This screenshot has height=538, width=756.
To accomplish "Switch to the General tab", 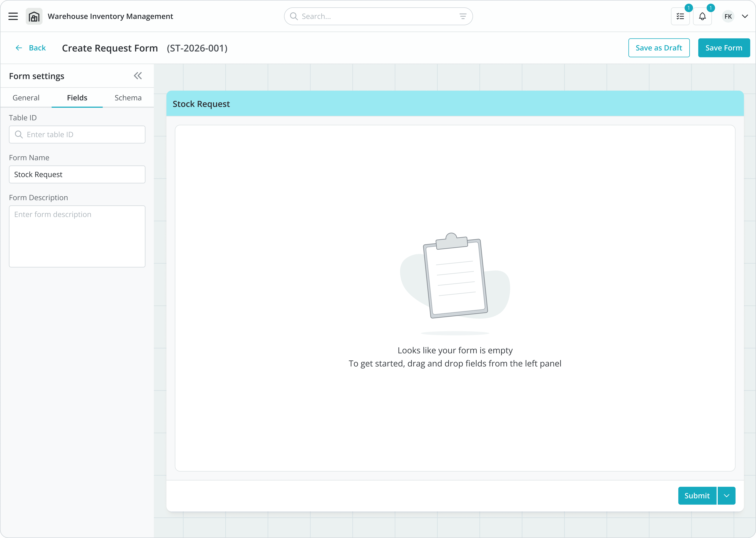I will [26, 98].
